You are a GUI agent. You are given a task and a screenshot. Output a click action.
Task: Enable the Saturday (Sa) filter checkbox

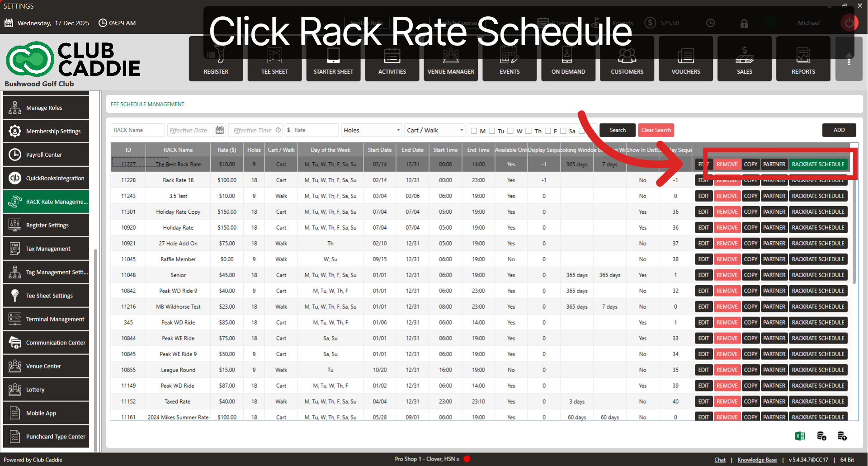(x=563, y=131)
